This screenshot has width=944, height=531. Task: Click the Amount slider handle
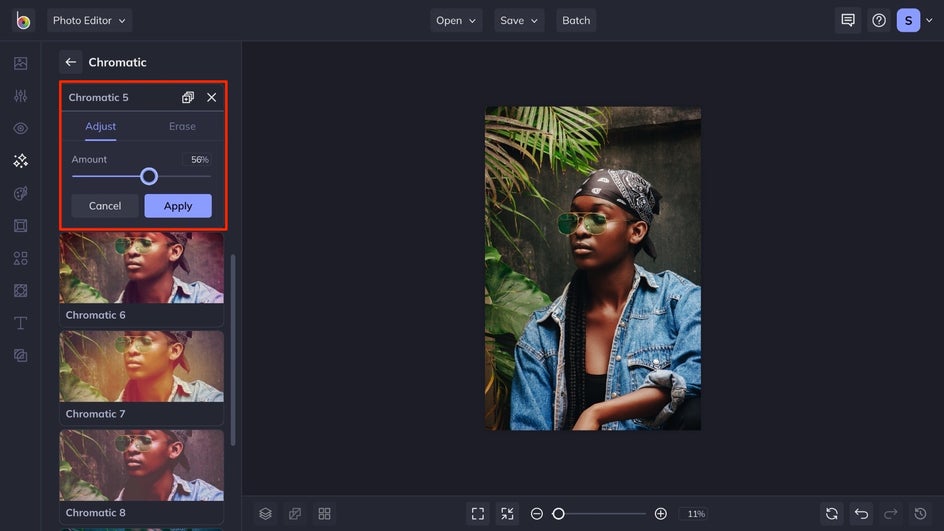149,176
